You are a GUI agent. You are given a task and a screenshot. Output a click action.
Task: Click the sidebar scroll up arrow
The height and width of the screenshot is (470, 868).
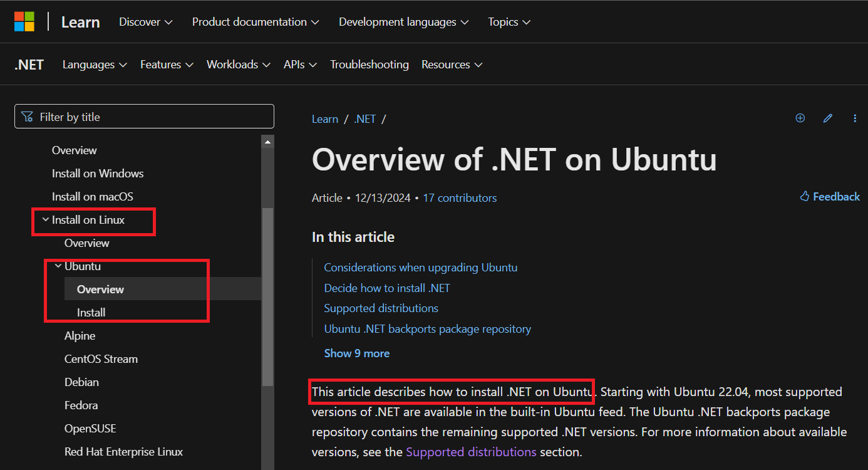(268, 142)
